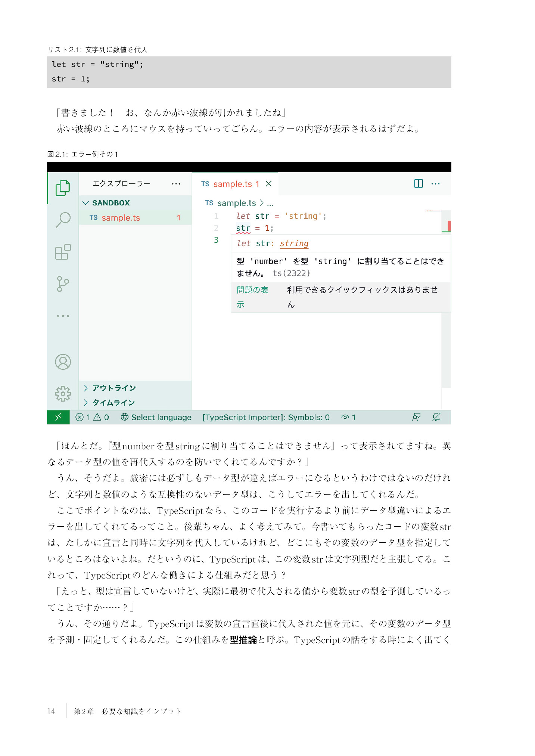Open the Explorer files icon in activity bar
535x756 pixels.
(x=63, y=188)
